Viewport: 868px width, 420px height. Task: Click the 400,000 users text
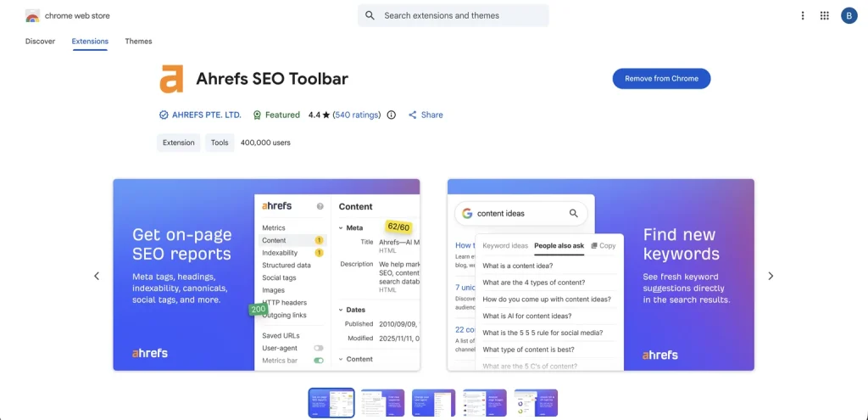point(265,143)
